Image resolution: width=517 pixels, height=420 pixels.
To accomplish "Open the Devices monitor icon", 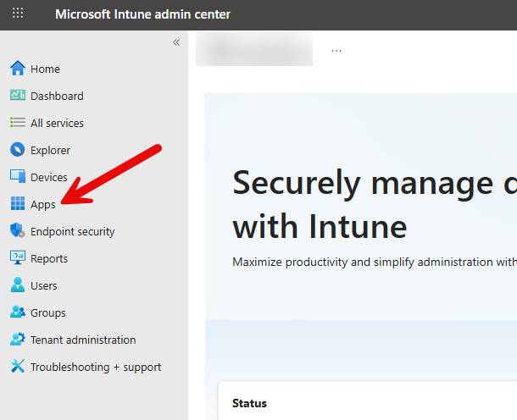I will pos(18,177).
